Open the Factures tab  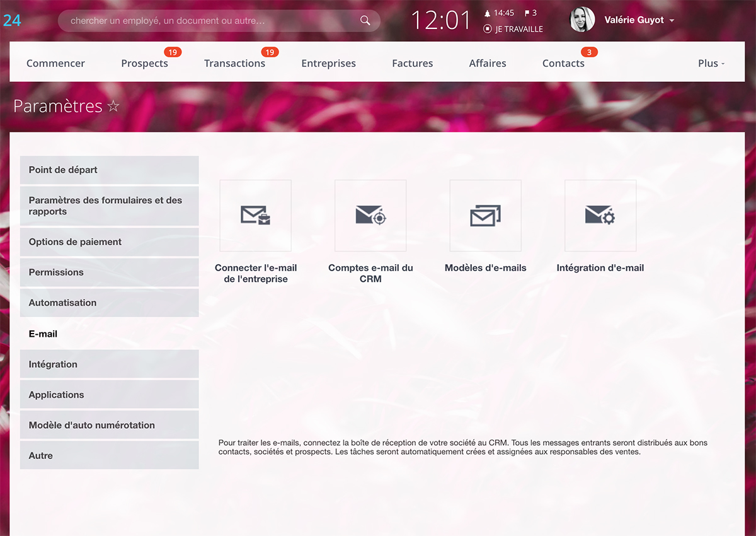point(412,63)
